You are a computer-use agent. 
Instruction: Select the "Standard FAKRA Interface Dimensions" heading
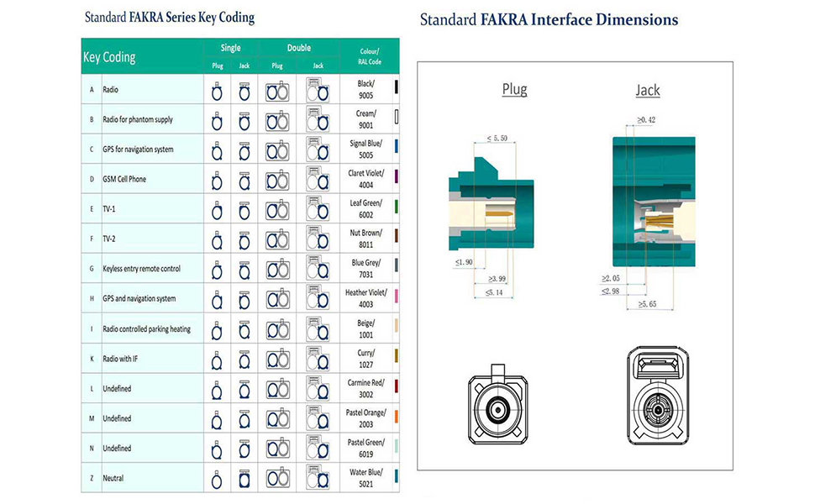(x=549, y=20)
